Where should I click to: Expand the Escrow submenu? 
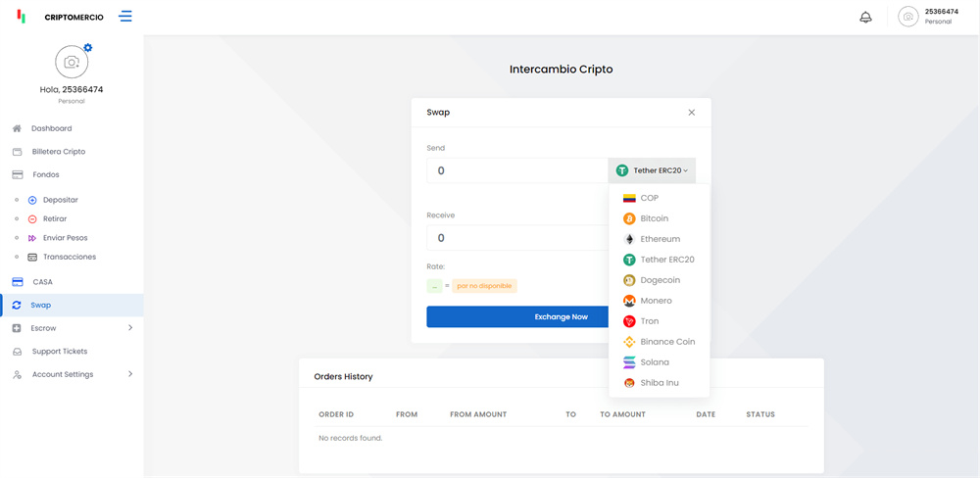pyautogui.click(x=72, y=328)
